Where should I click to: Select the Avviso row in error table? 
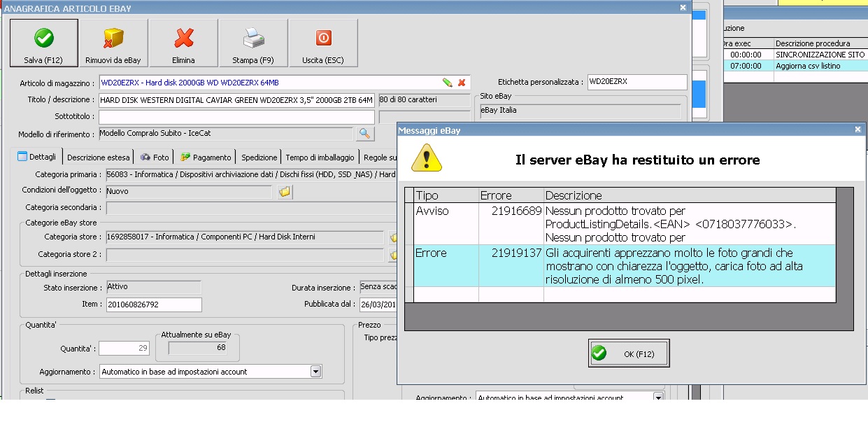click(x=620, y=224)
